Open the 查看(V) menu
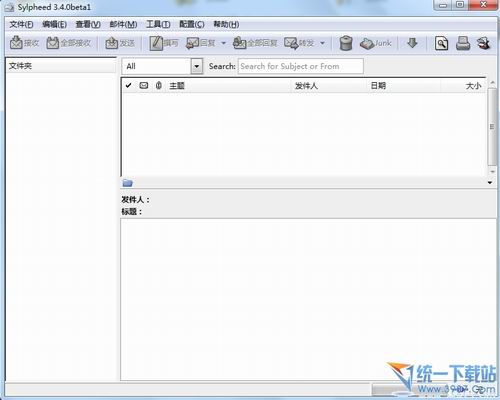This screenshot has height=400, width=500. point(88,24)
